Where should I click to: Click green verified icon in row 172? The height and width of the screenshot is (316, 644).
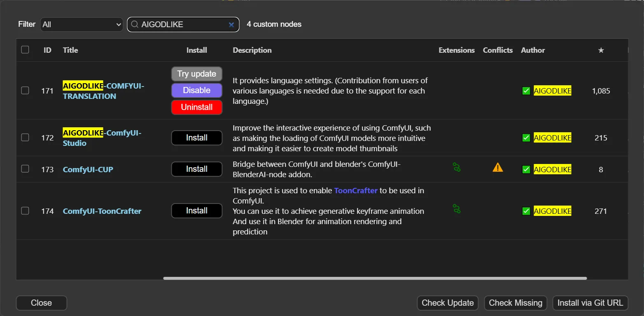click(526, 138)
